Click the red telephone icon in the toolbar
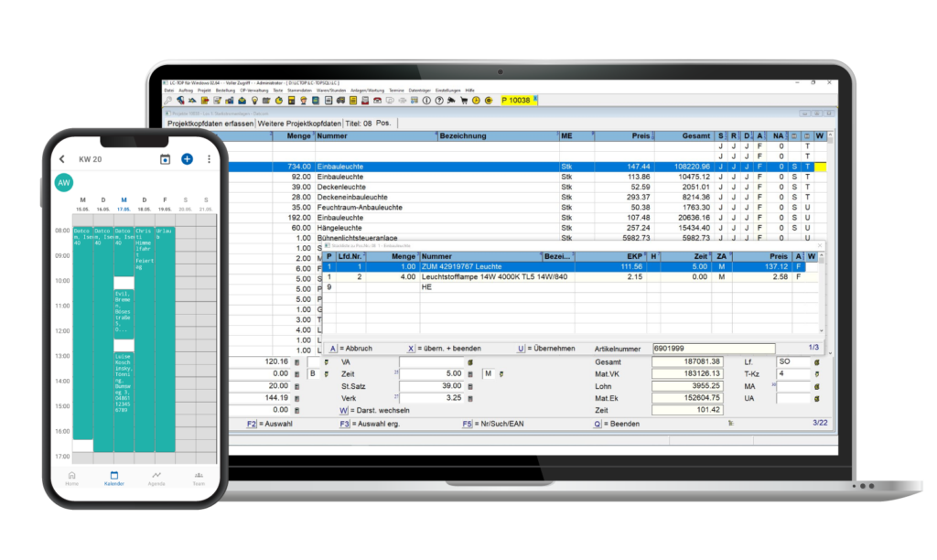Screen dimensions: 937x560 click(377, 101)
